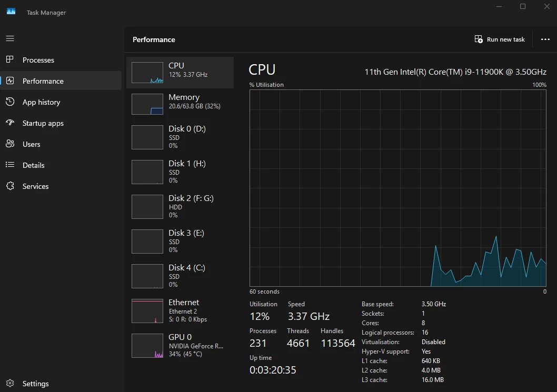Click the Performance pulse icon
Viewport: 557px width, 392px height.
[x=10, y=81]
